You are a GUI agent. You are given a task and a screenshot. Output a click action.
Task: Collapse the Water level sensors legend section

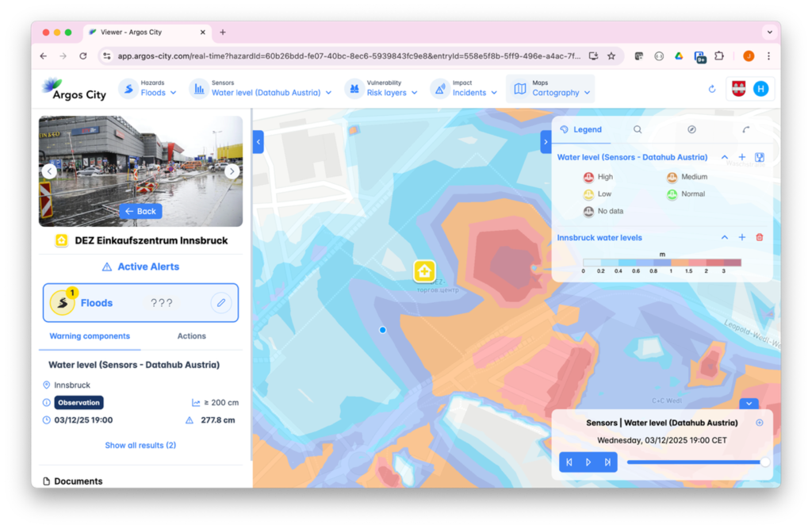pos(724,157)
